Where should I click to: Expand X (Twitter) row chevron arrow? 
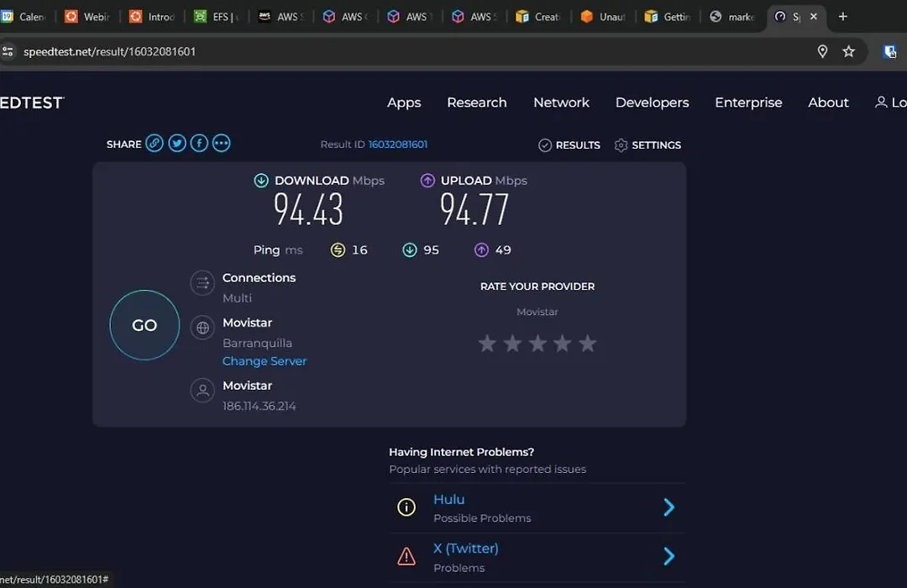(669, 556)
